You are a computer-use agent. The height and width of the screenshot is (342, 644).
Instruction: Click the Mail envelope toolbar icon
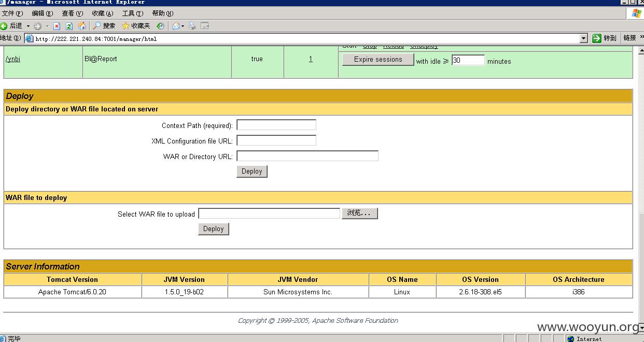click(x=176, y=26)
